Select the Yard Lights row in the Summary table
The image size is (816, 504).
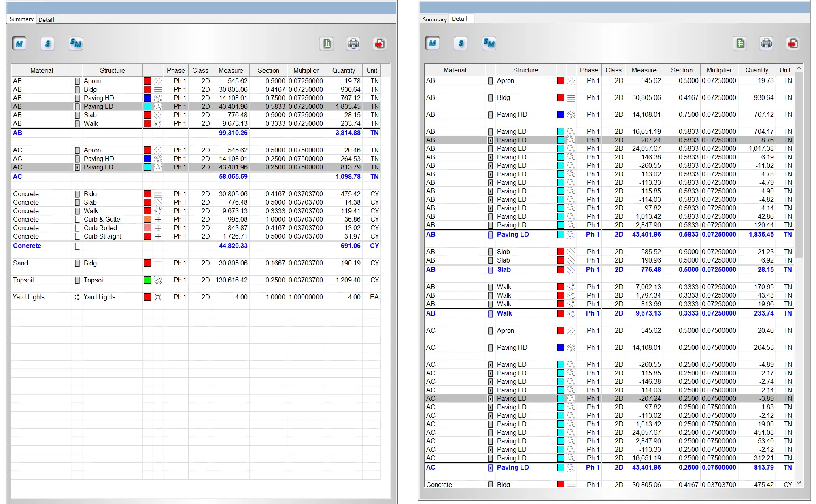tap(28, 297)
